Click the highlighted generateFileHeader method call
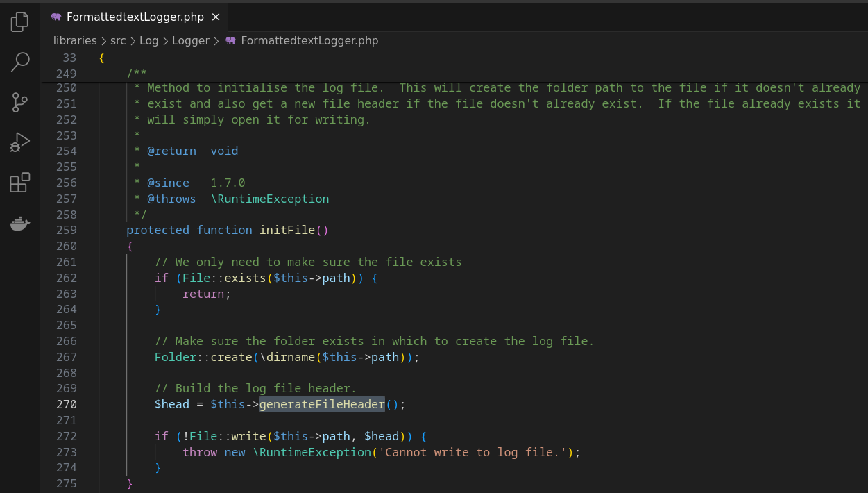868x493 pixels. 322,404
